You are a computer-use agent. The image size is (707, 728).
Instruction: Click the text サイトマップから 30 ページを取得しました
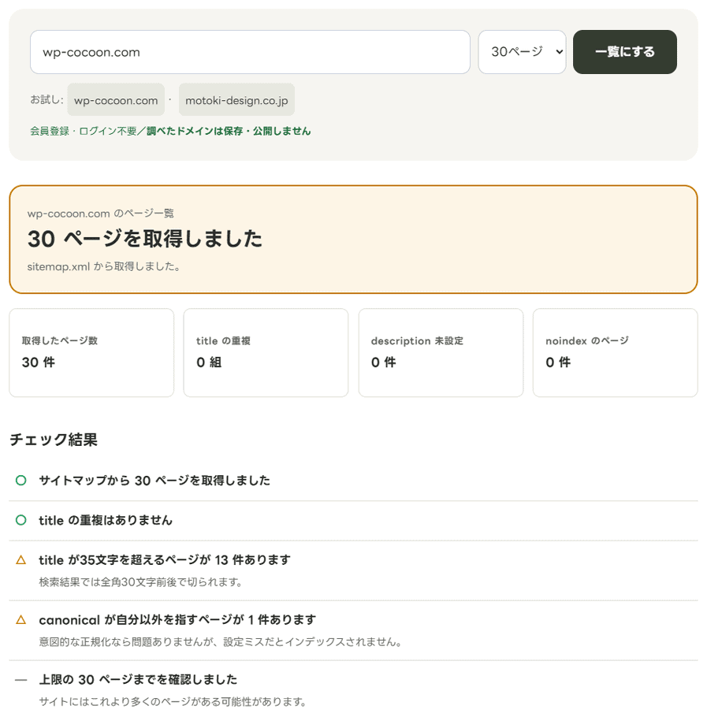(x=154, y=480)
